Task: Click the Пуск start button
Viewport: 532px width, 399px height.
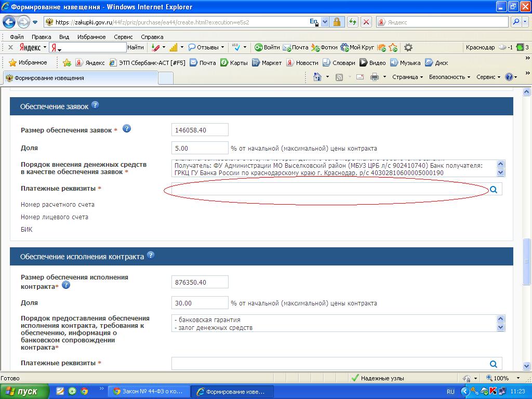Action: pyautogui.click(x=24, y=391)
